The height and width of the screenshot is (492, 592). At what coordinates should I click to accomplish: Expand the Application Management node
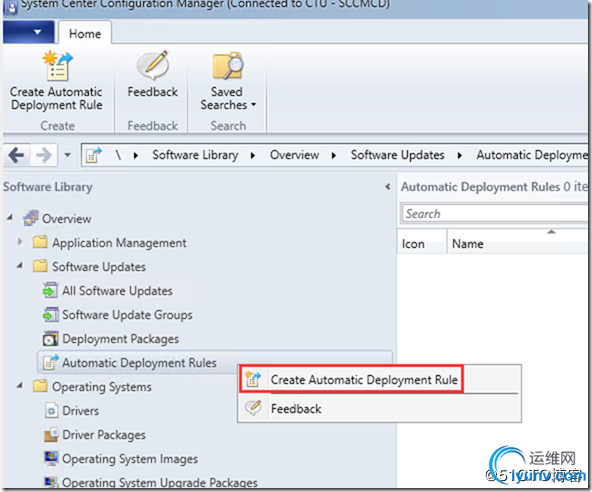coord(20,241)
